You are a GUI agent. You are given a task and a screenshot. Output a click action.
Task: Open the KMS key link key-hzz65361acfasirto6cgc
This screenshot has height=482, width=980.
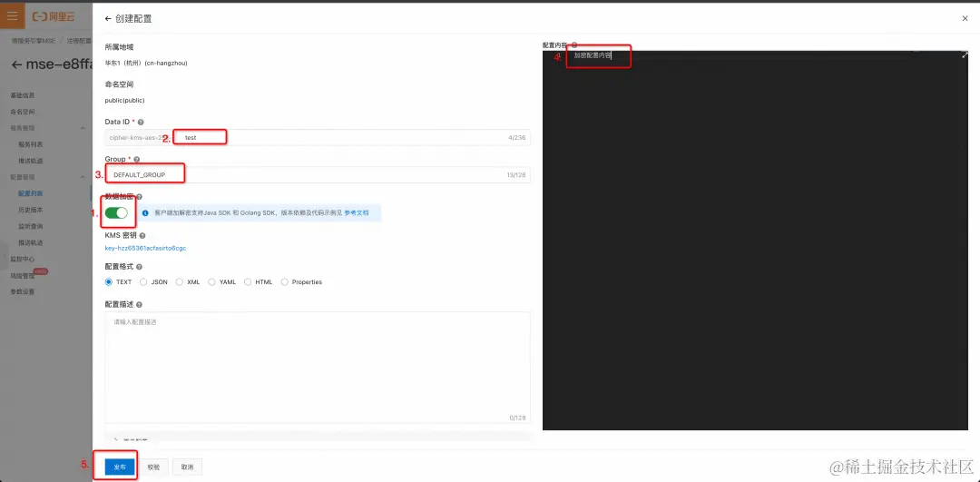145,248
